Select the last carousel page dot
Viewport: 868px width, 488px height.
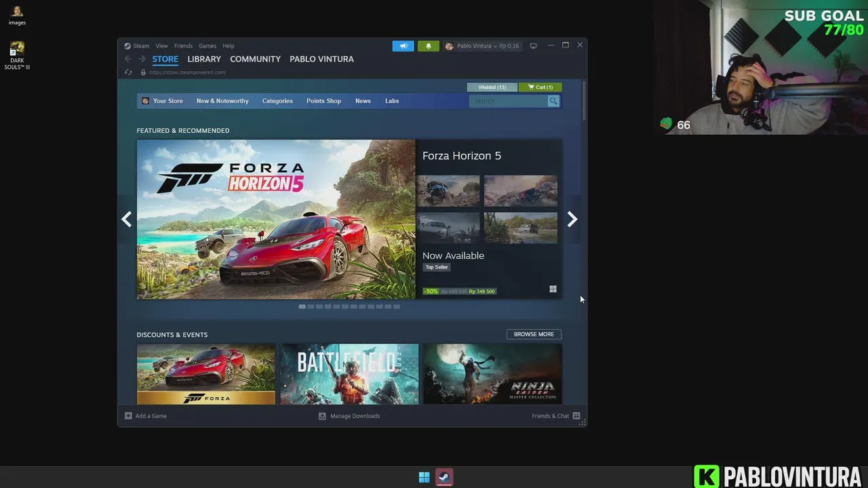coord(397,306)
